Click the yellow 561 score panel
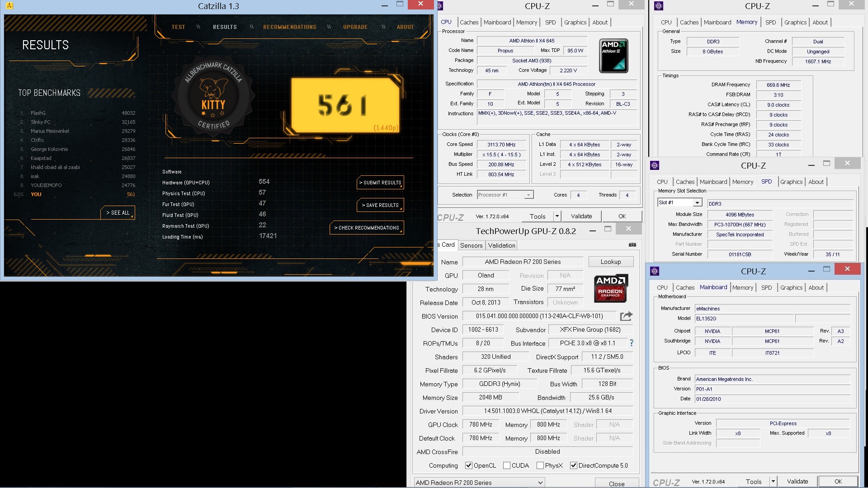Image resolution: width=868 pixels, height=488 pixels. pos(346,105)
